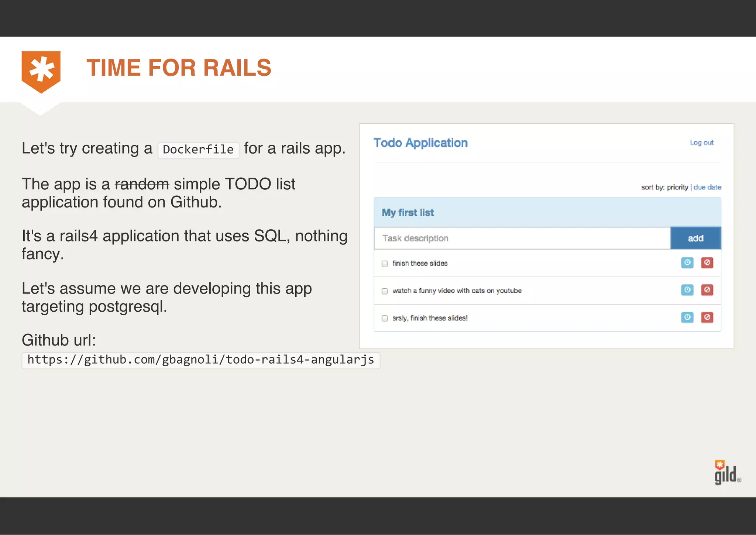The width and height of the screenshot is (756, 535).
Task: Click clock icon for 'srsly, finish these slides!'
Action: 687,317
